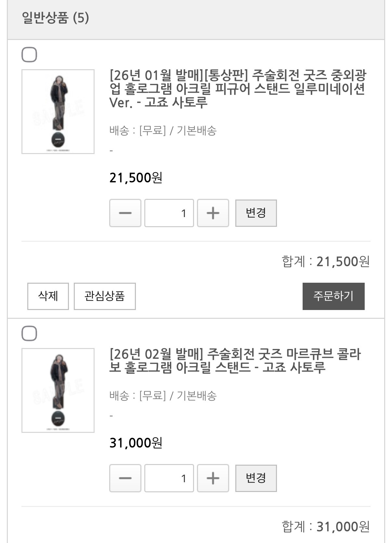
Task: Delete the first item with 삭제
Action: pyautogui.click(x=48, y=296)
